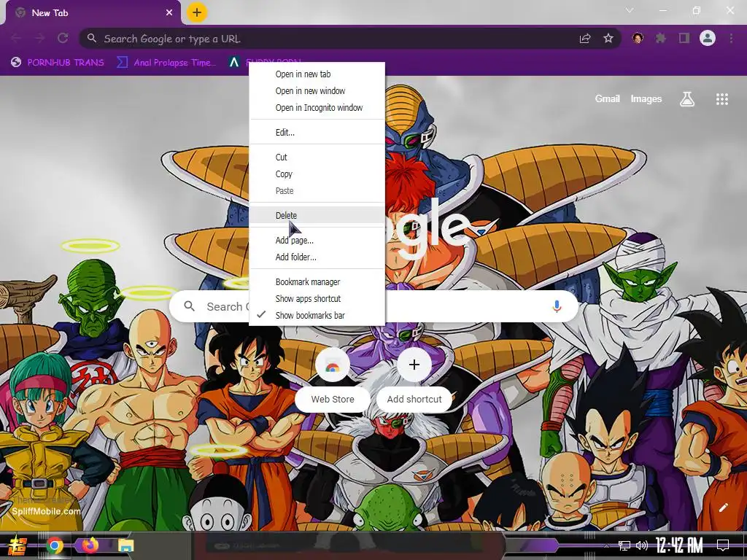Click the taskbar clock showing 12:42 AM
Screen dimensions: 747x560
[x=679, y=545]
